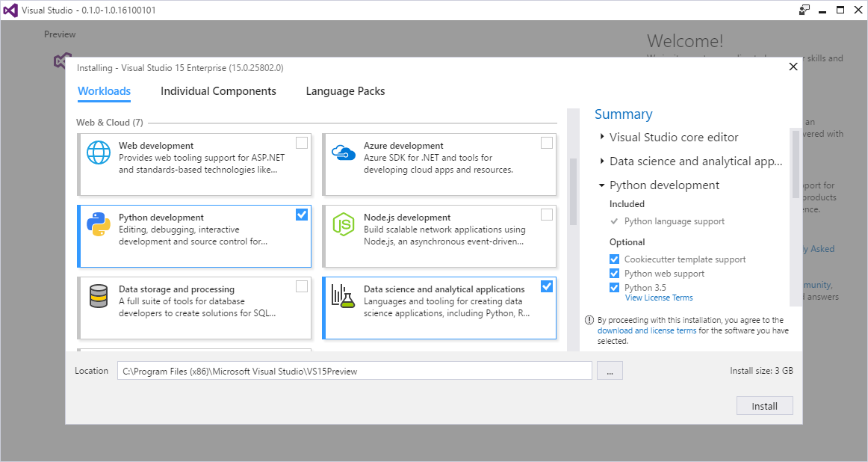Open download and license terms link
This screenshot has height=462, width=868.
[x=647, y=330]
